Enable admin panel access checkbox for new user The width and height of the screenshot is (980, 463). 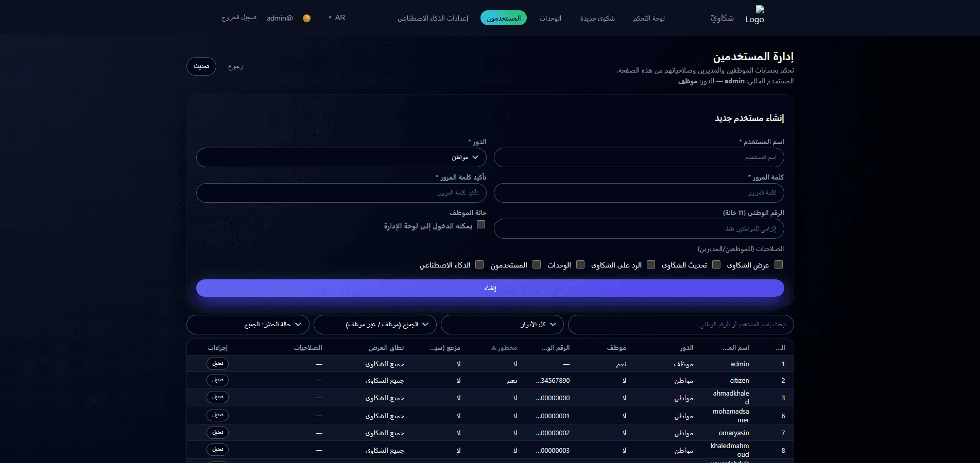(x=482, y=224)
